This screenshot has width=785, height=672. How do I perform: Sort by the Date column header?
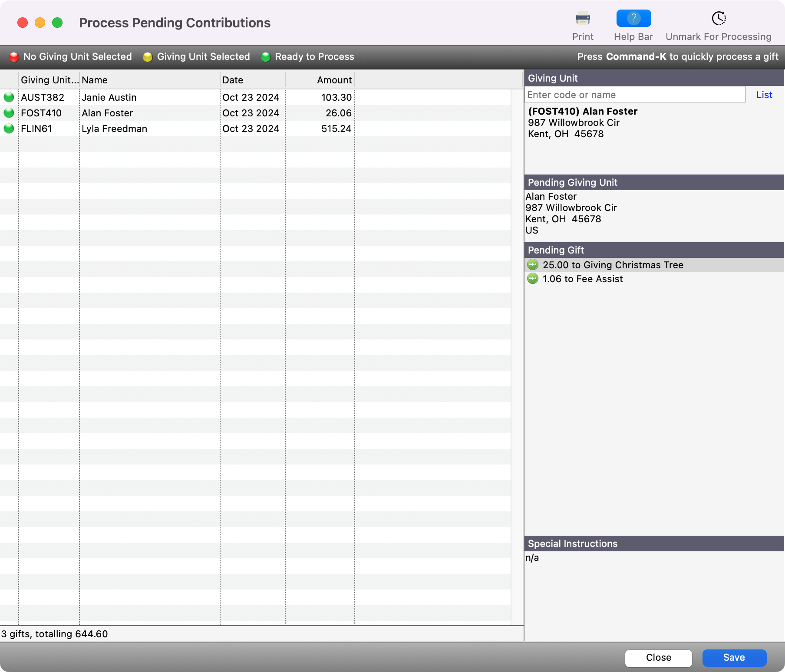pyautogui.click(x=252, y=80)
